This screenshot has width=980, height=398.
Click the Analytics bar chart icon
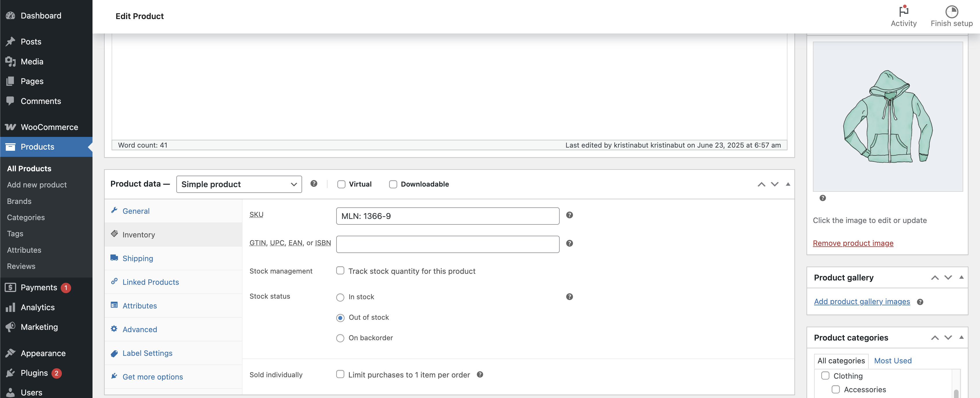pos(11,307)
